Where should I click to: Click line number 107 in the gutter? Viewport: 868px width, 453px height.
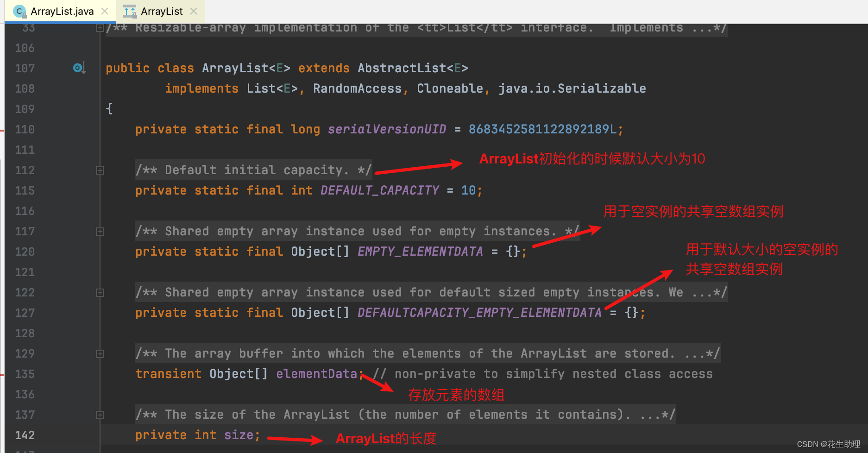(25, 69)
